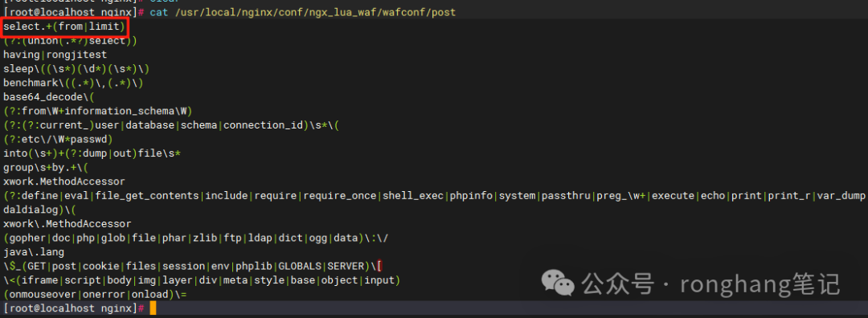The width and height of the screenshot is (868, 318).
Task: Click the first xwork.MethodAccessor line
Action: tap(64, 182)
